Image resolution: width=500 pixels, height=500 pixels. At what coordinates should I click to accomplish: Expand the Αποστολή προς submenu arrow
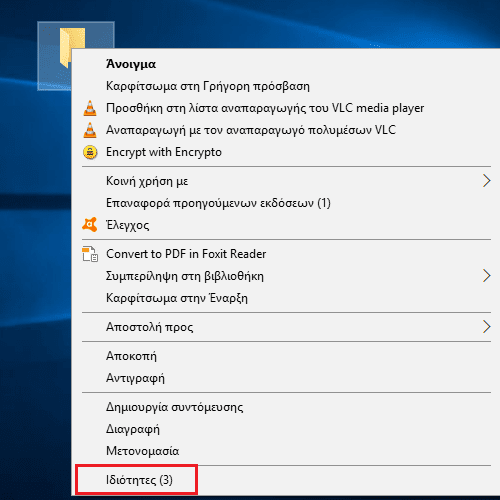(487, 327)
